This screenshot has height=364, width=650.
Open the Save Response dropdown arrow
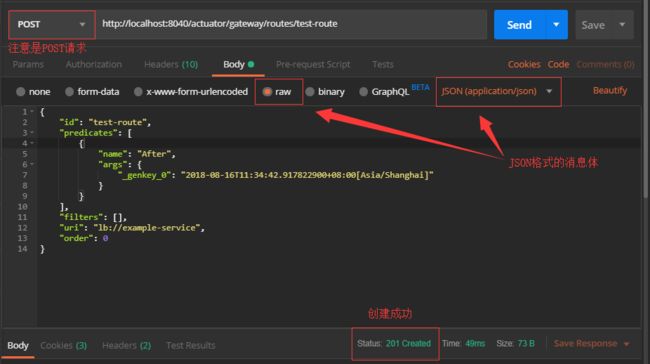(626, 344)
